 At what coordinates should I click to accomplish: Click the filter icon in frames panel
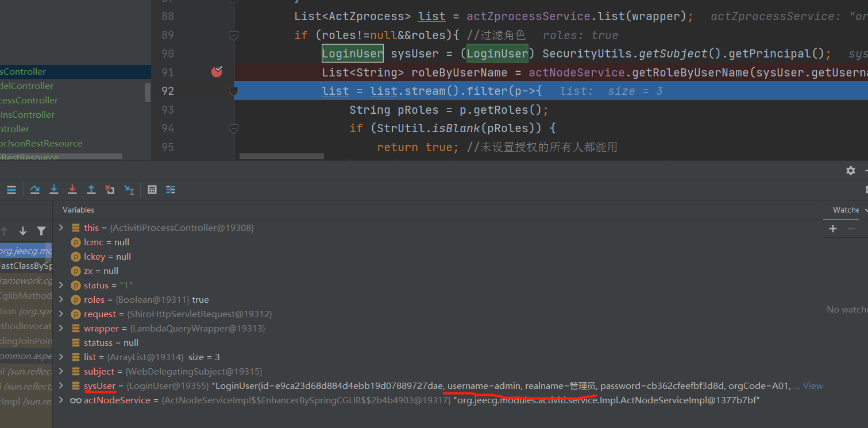tap(41, 230)
